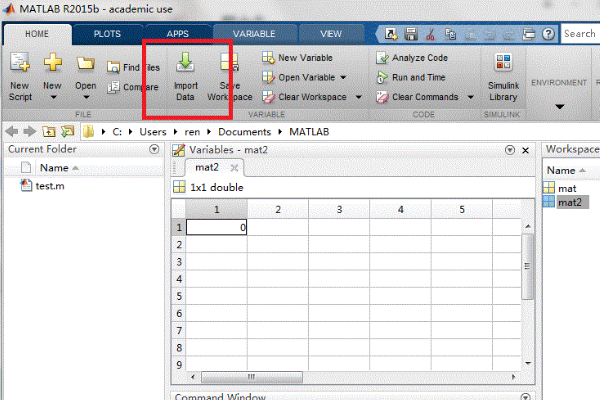Click the quick access Cut scissors icon
Image resolution: width=600 pixels, height=400 pixels.
[430, 34]
